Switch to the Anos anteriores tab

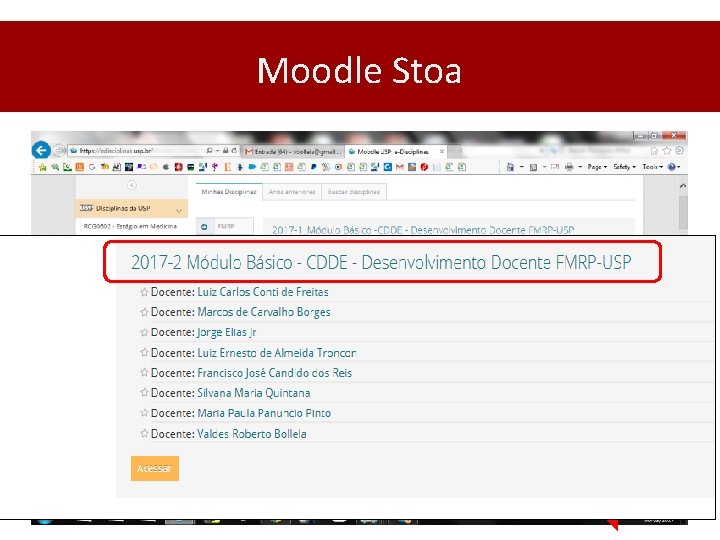[x=292, y=192]
